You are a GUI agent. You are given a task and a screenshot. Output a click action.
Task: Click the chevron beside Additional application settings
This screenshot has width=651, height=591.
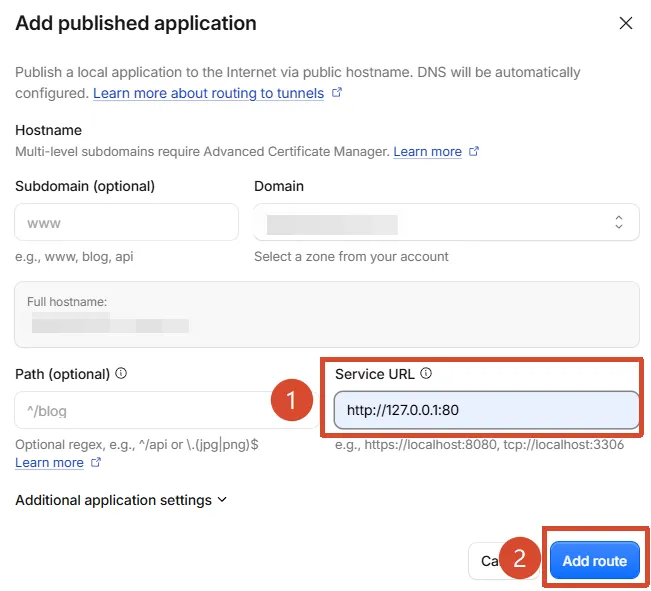click(x=222, y=499)
